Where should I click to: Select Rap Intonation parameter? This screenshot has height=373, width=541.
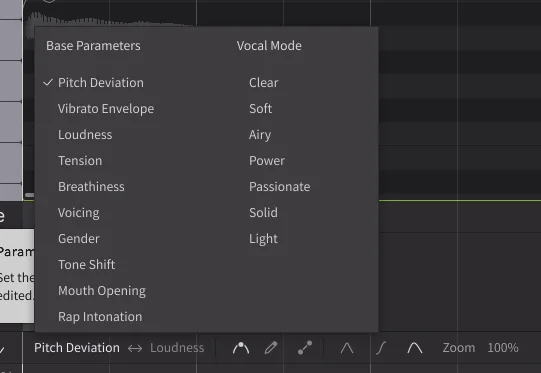click(x=100, y=317)
